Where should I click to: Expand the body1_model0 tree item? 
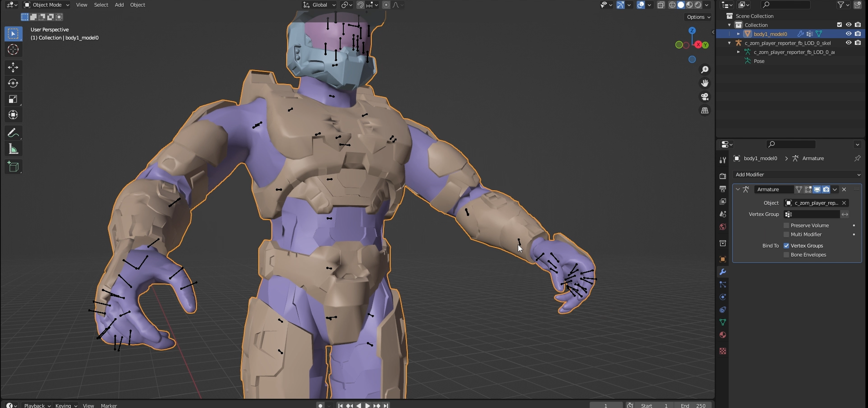738,34
